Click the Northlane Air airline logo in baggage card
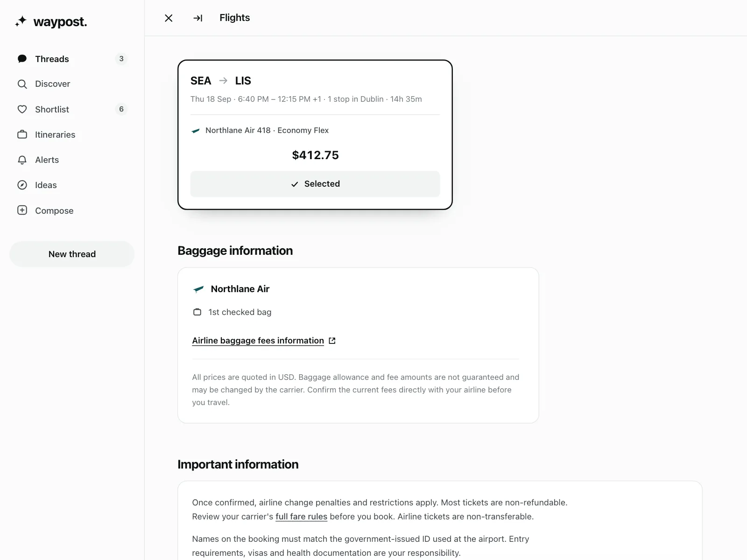The width and height of the screenshot is (747, 560). [198, 289]
